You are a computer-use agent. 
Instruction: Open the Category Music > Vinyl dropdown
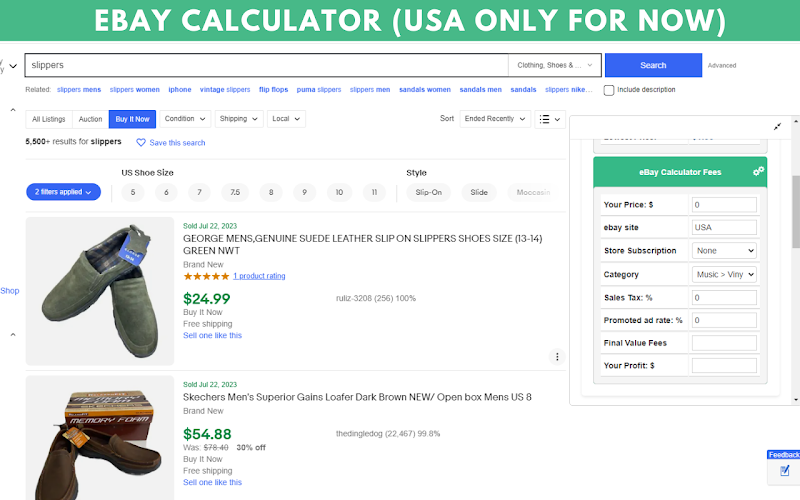(x=724, y=274)
